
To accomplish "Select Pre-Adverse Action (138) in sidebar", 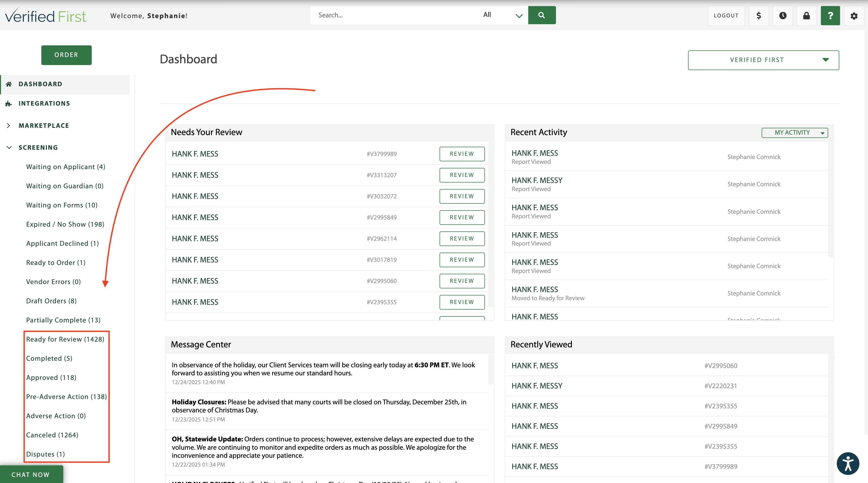I will [66, 396].
